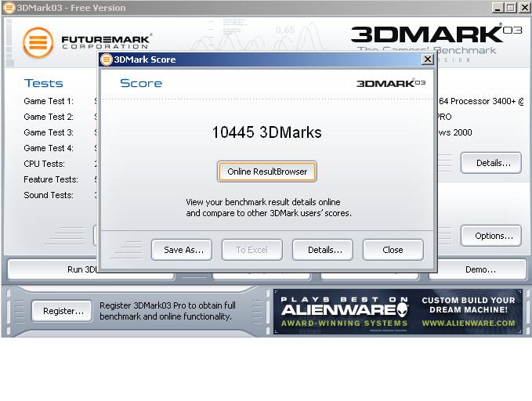Click the 10445 3DMarks score text

pyautogui.click(x=266, y=132)
